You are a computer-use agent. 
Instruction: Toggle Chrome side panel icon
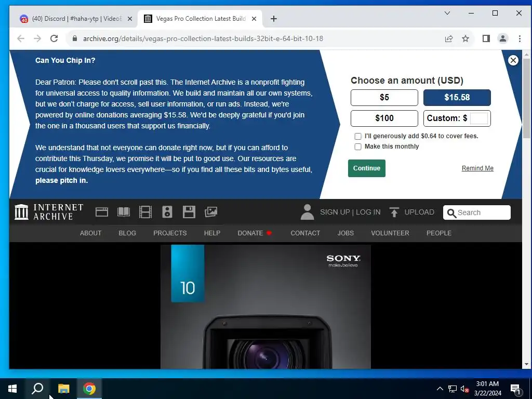tap(486, 38)
